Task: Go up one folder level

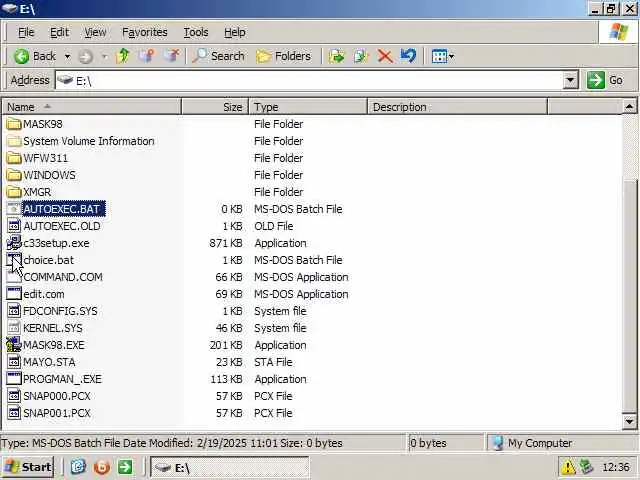Action: [122, 56]
